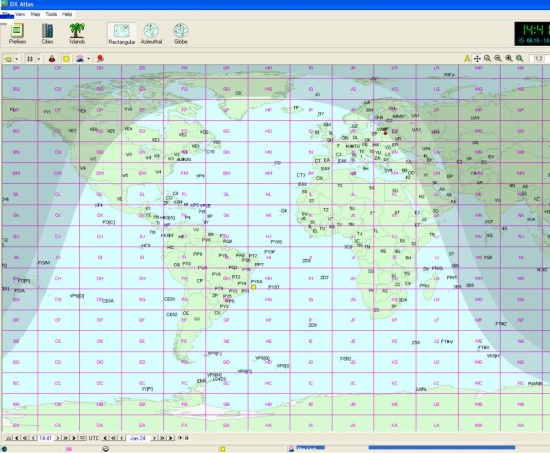550x453 pixels.
Task: Select the Globe map projection
Action: [181, 34]
